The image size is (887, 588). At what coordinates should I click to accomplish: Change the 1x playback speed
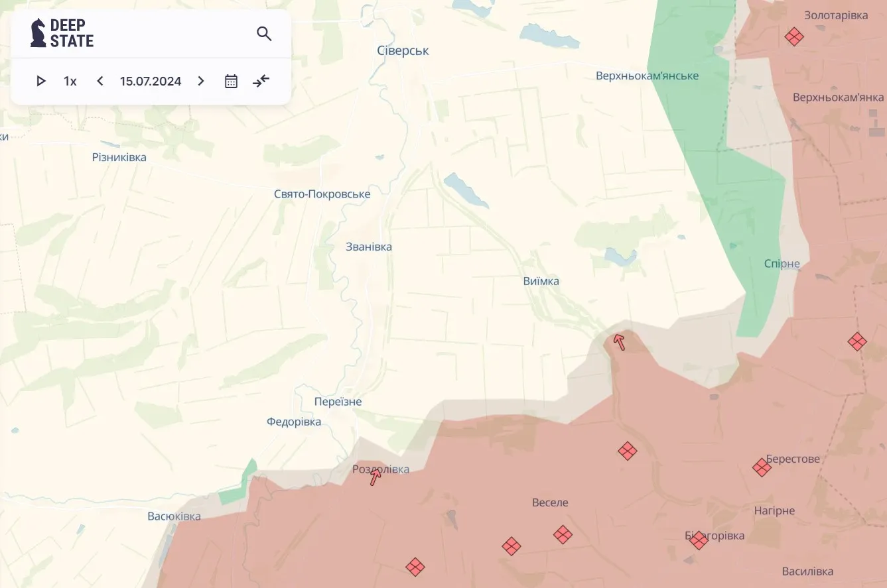[70, 81]
